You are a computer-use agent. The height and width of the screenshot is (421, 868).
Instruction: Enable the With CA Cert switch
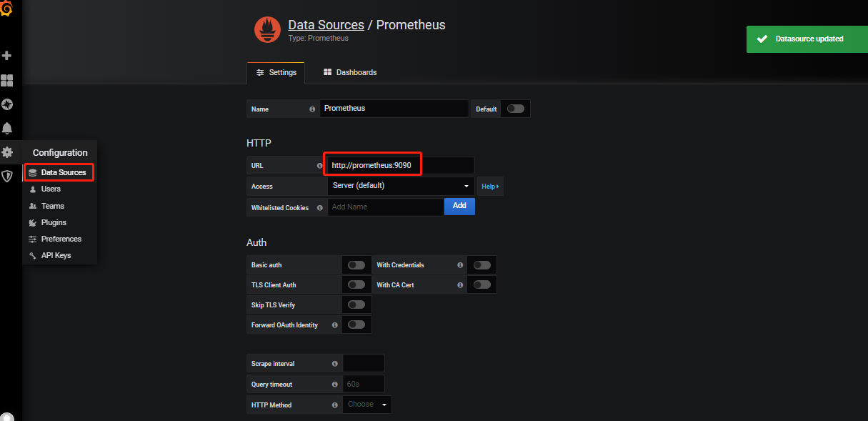point(482,284)
